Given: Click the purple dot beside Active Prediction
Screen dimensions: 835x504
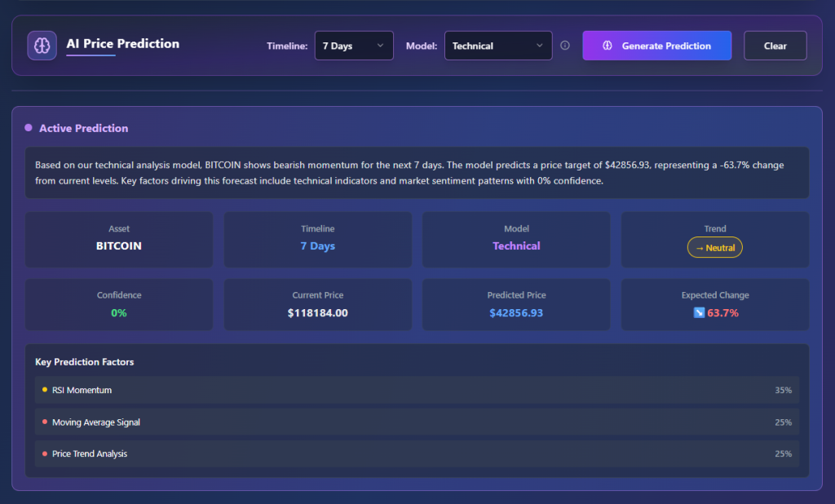Looking at the screenshot, I should pyautogui.click(x=29, y=128).
